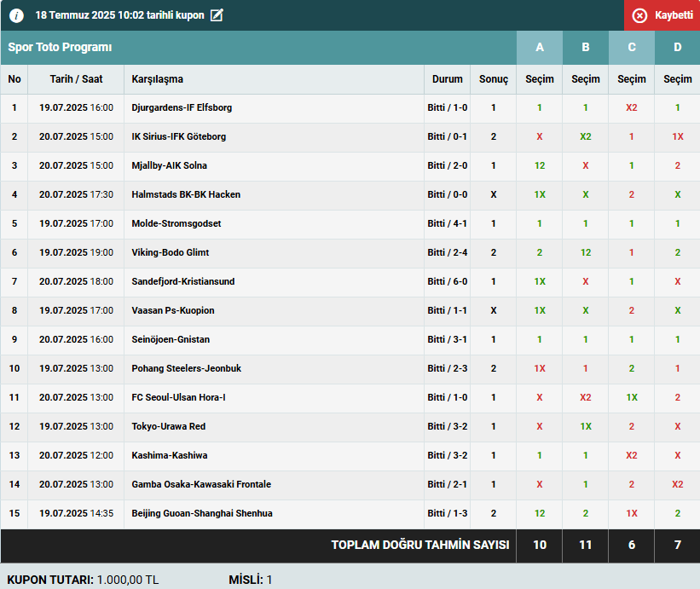Click the Durum column header
This screenshot has width=700, height=589.
(448, 79)
